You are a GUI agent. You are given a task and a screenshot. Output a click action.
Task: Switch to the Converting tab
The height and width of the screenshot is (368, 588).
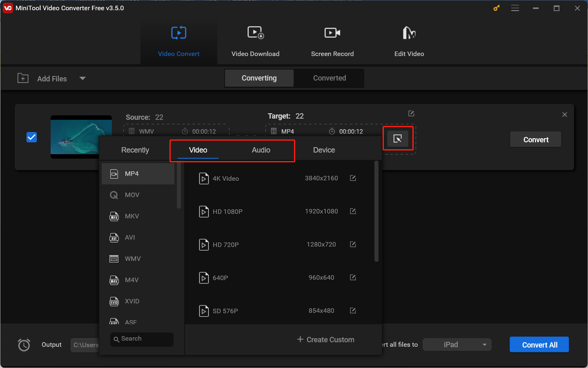[259, 78]
